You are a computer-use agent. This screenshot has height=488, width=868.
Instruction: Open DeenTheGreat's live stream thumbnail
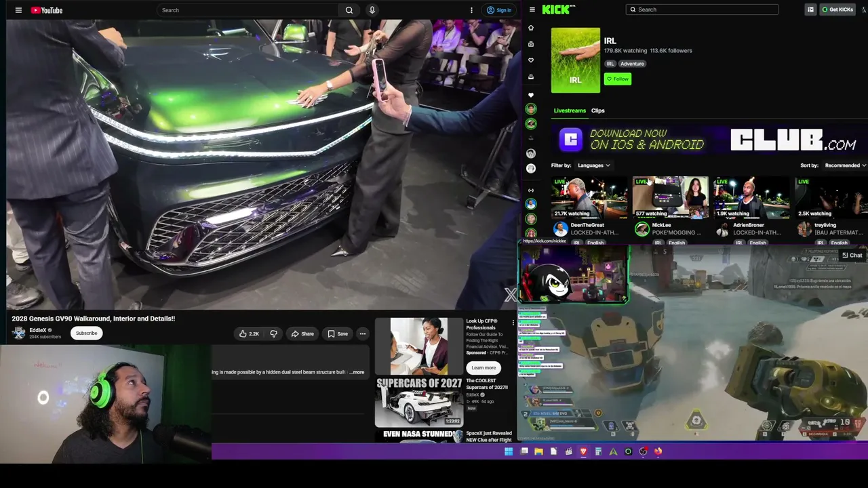point(589,197)
